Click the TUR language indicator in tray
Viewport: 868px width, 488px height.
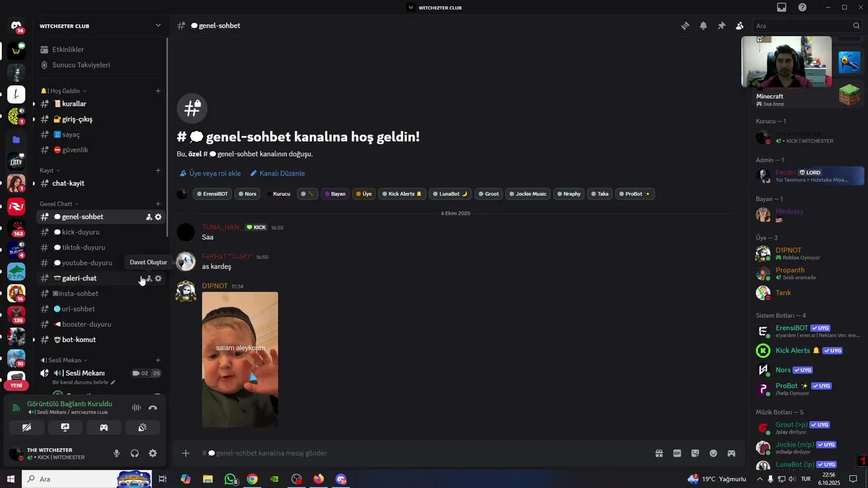pos(806,479)
